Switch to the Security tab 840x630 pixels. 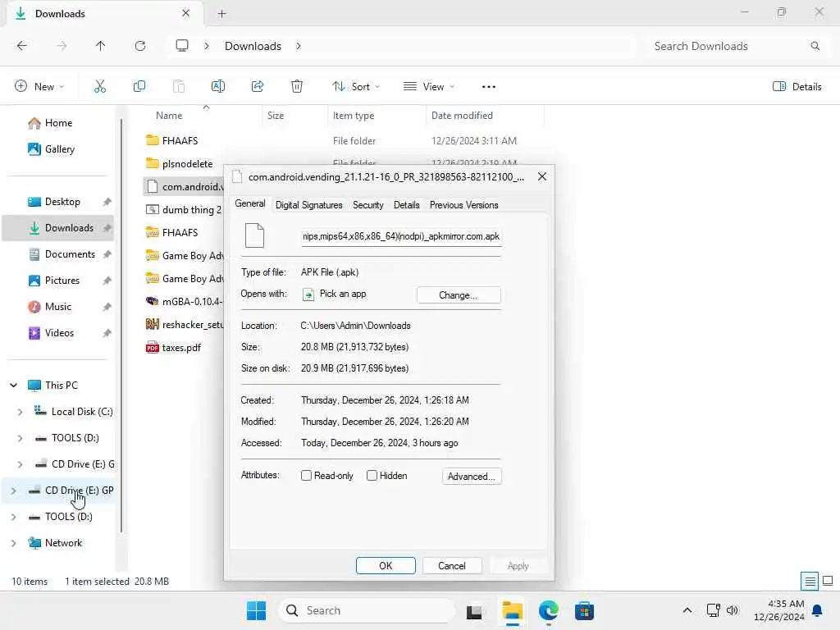click(368, 205)
